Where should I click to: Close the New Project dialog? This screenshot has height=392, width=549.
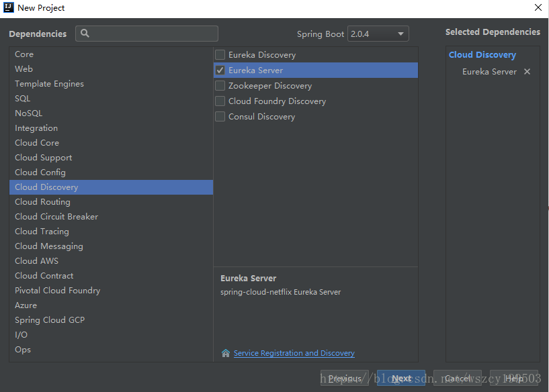[538, 7]
